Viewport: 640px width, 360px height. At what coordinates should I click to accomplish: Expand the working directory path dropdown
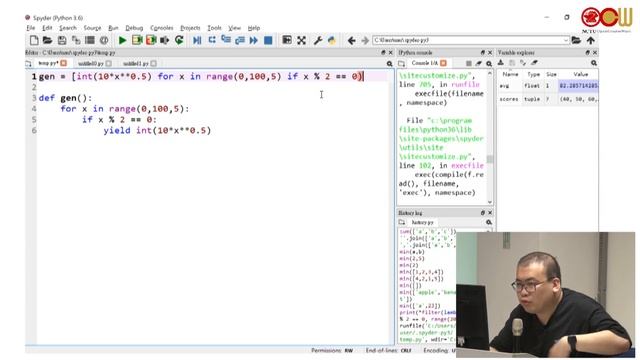[x=565, y=40]
